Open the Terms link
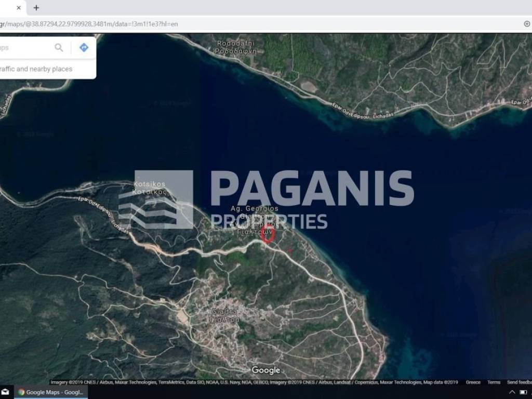The image size is (532, 399). pyautogui.click(x=494, y=382)
